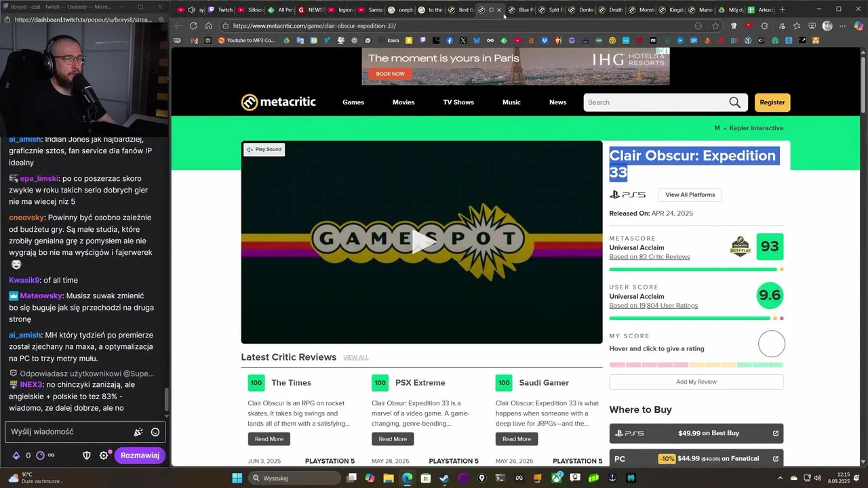Click View All Platforms button
The image size is (868, 488).
tap(690, 195)
